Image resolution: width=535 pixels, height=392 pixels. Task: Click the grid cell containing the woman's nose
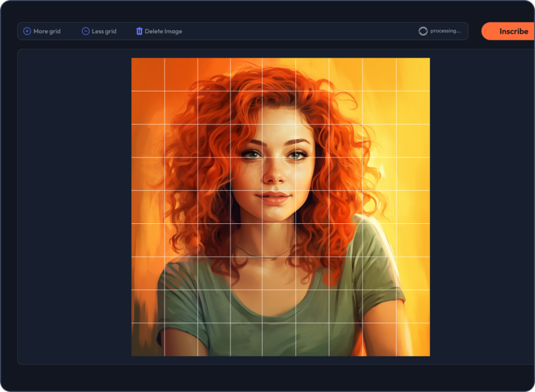[x=279, y=173]
